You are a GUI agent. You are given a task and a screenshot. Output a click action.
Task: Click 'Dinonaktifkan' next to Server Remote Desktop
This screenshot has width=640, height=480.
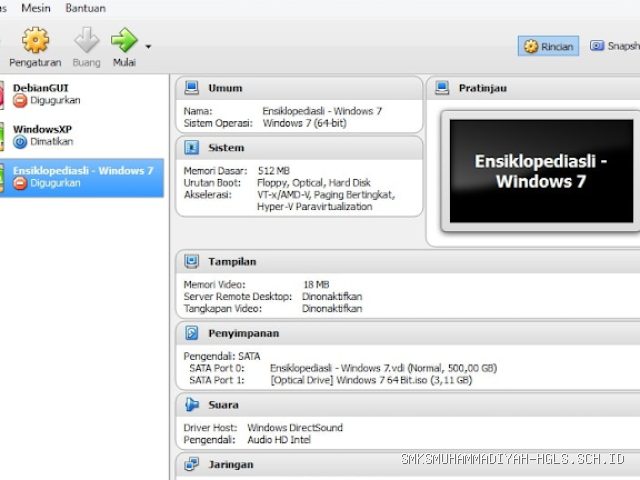332,296
